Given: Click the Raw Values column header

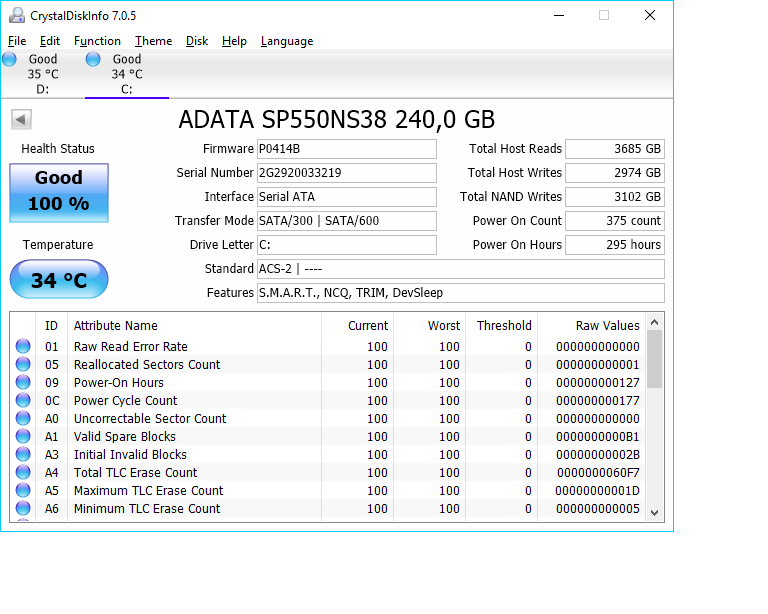Looking at the screenshot, I should point(592,326).
